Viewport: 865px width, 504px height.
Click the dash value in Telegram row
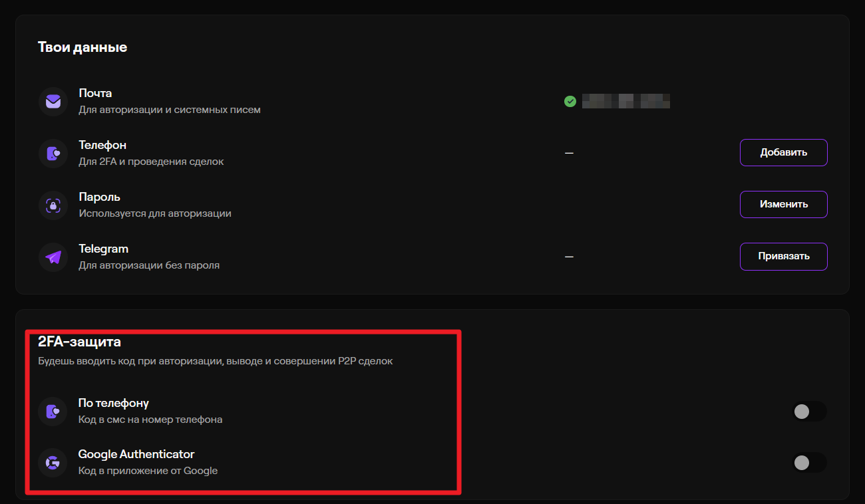(569, 257)
